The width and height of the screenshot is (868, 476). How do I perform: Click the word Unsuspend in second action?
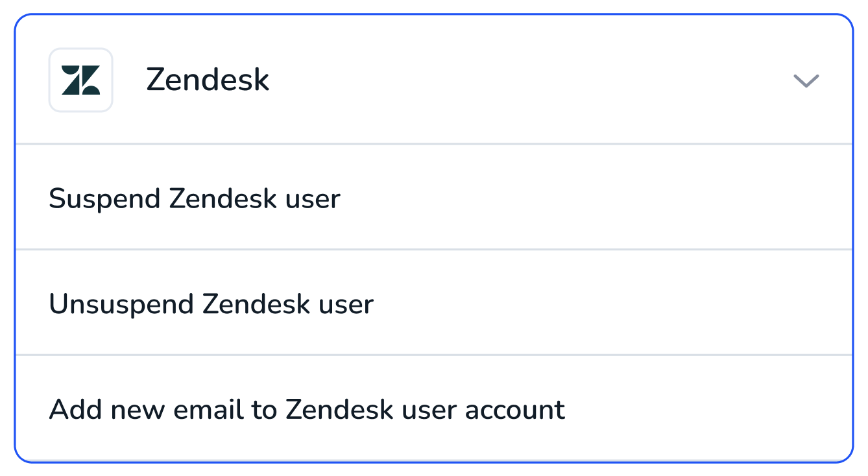point(122,304)
